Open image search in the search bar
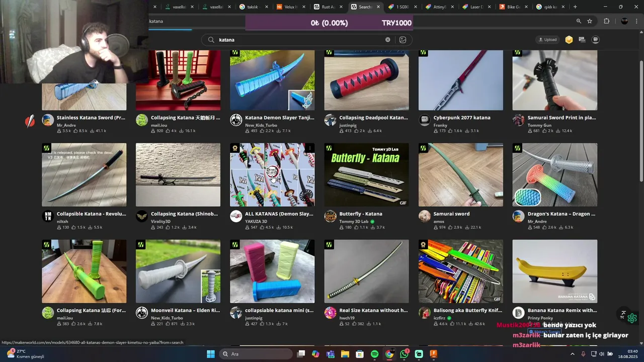 (x=403, y=40)
